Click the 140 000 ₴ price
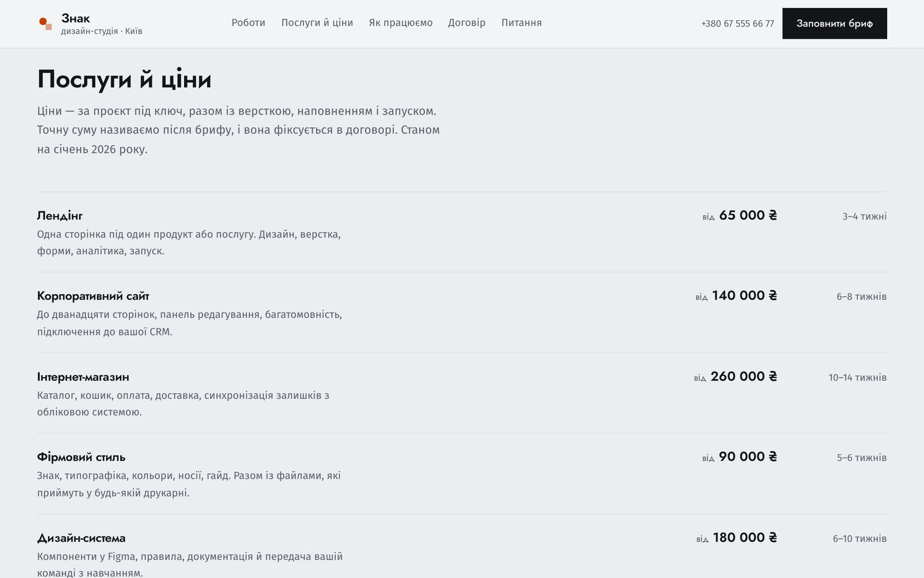 coord(744,295)
